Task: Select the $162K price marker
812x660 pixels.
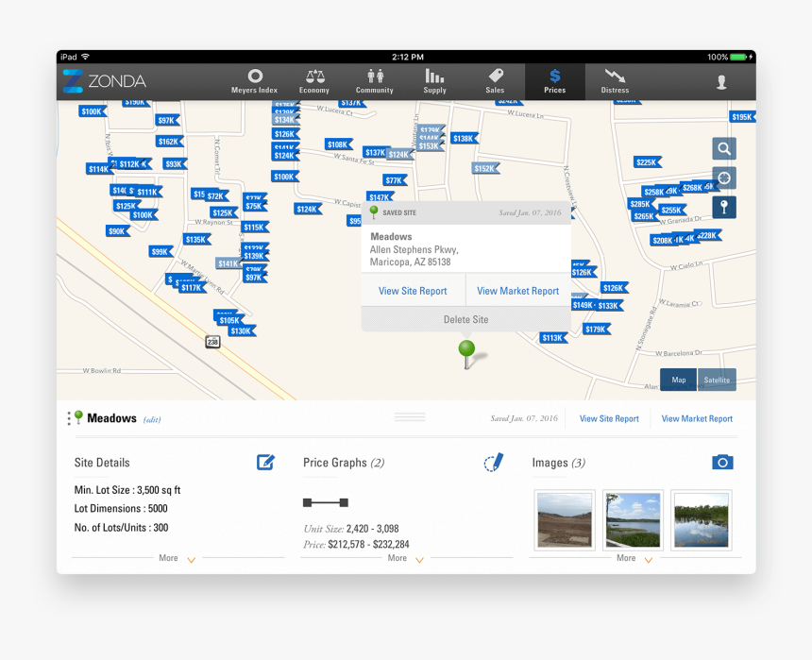Action: tap(169, 142)
